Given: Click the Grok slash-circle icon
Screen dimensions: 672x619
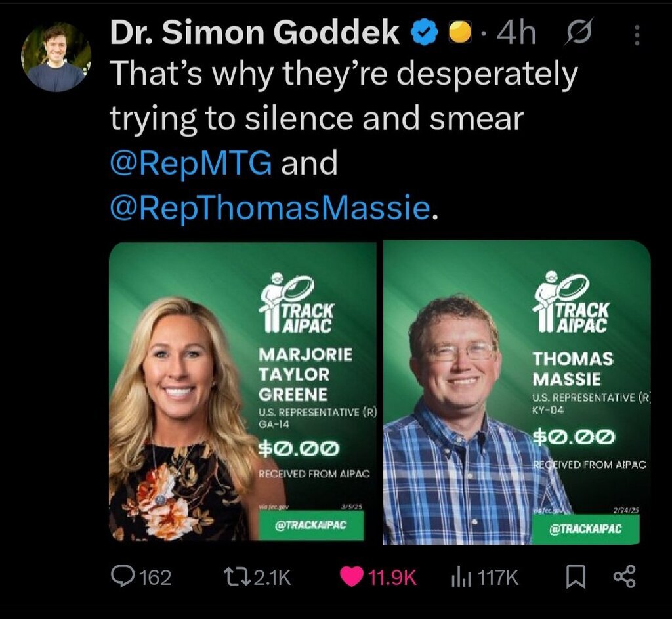Looking at the screenshot, I should click(579, 32).
